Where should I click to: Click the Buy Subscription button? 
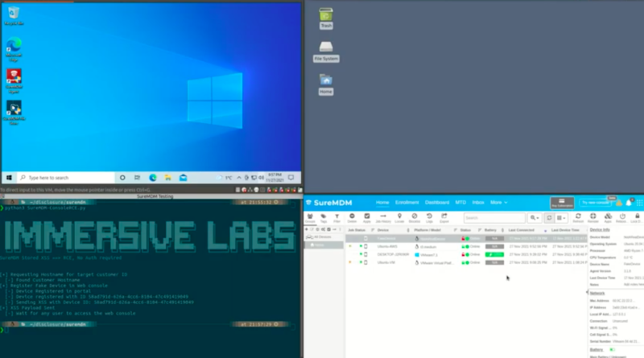562,203
